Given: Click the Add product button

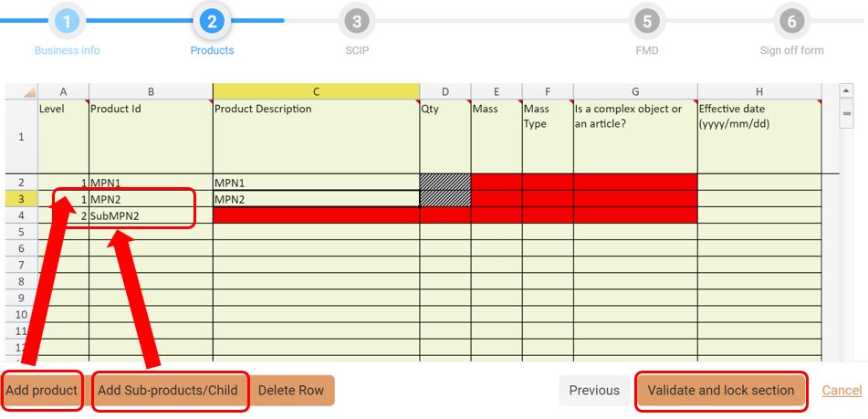Looking at the screenshot, I should click(41, 391).
